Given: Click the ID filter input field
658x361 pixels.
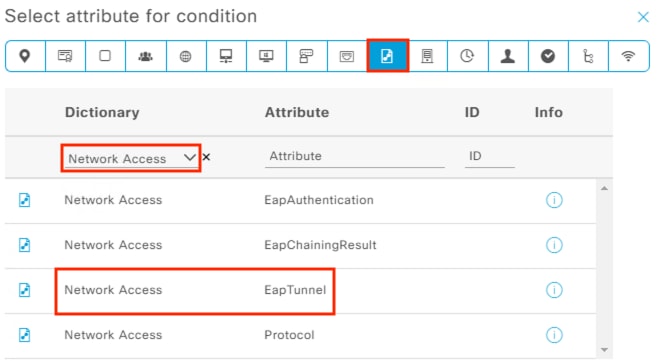Looking at the screenshot, I should point(490,156).
